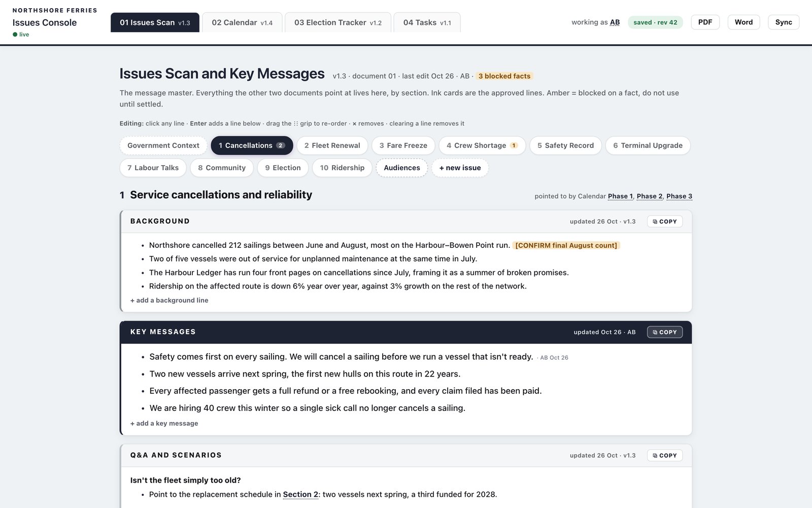812x508 pixels.
Task: Open the 4 Crew Shortage issue
Action: 482,145
